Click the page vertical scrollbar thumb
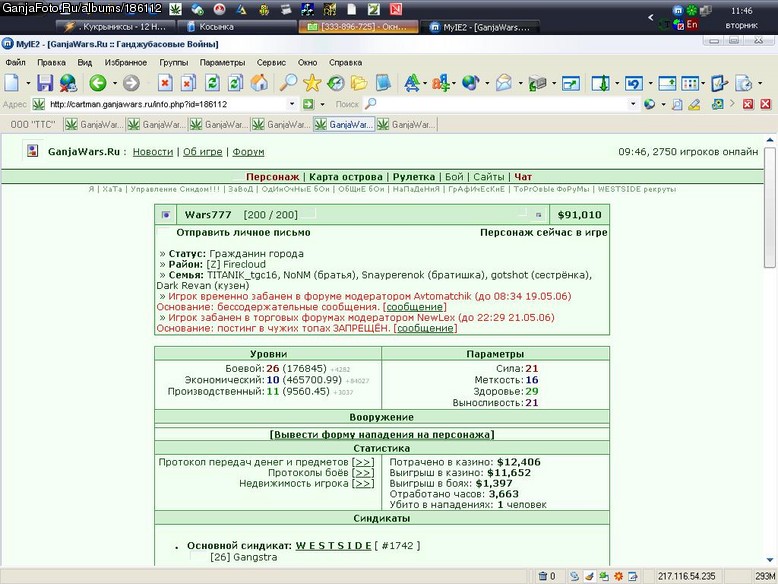 coord(770,207)
